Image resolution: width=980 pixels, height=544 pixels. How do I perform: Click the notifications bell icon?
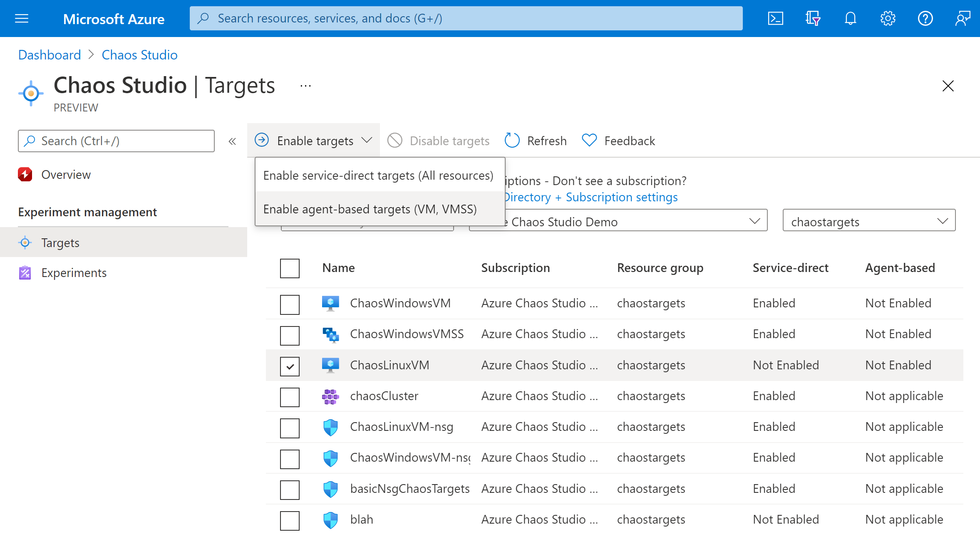[x=851, y=18]
